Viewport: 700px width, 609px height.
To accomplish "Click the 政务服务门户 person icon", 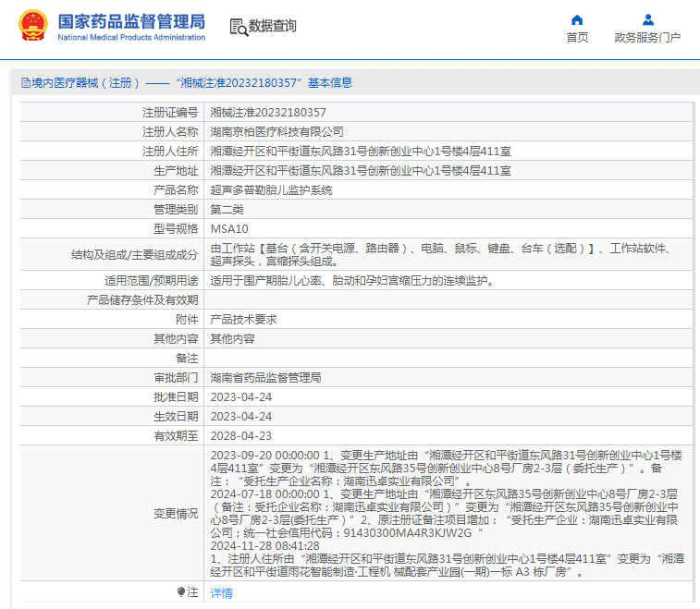I will pyautogui.click(x=647, y=19).
